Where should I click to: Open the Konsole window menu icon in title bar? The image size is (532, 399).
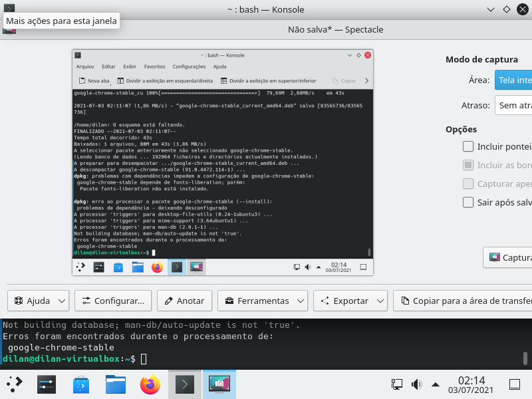(x=9, y=8)
